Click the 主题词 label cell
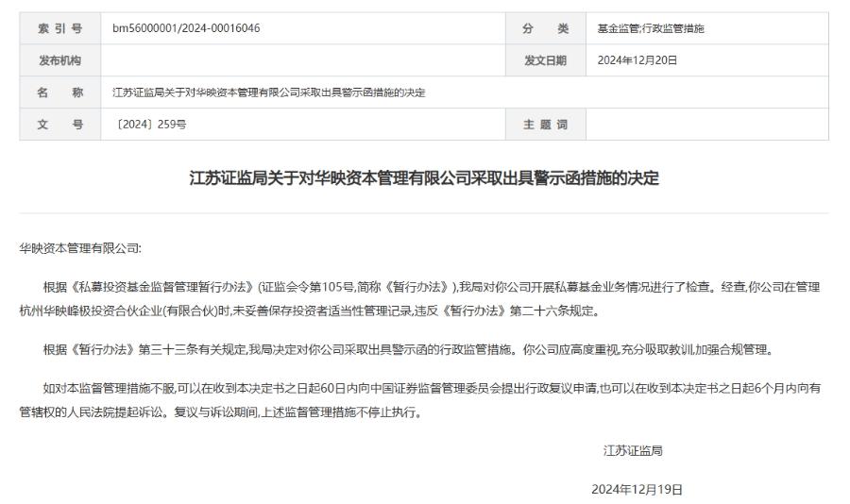The width and height of the screenshot is (850, 504). click(545, 124)
